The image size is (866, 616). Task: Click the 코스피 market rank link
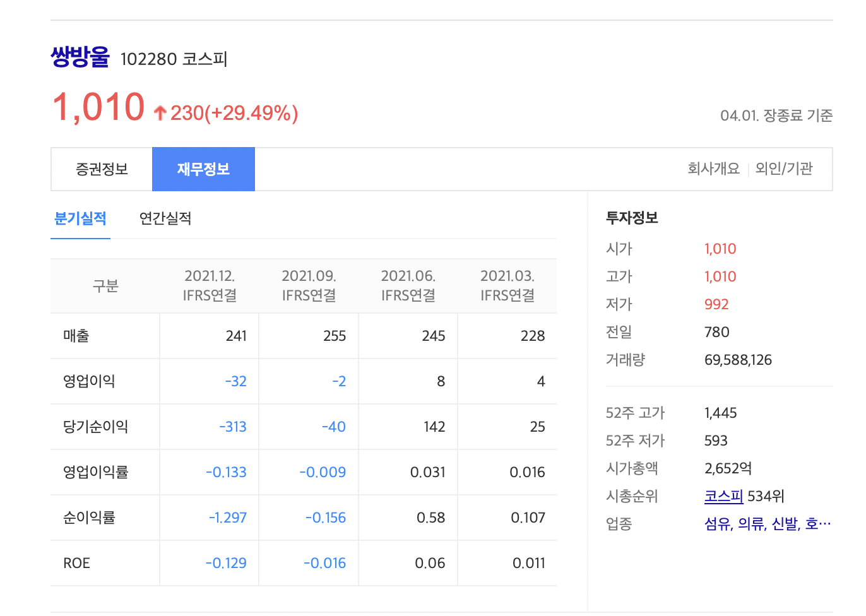[x=724, y=496]
